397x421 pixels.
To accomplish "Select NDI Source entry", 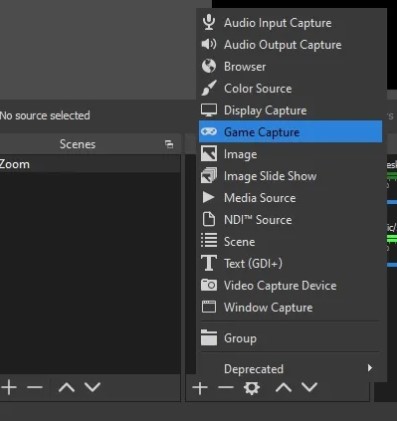I will point(290,220).
